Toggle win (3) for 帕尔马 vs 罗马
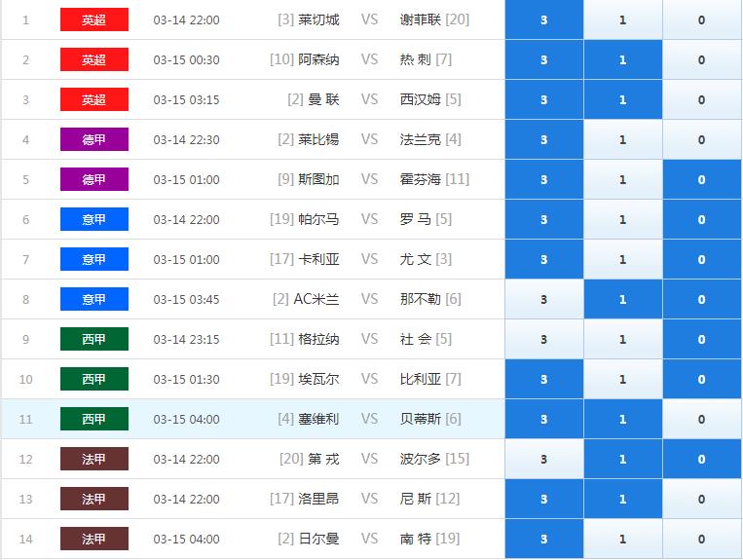743x560 pixels. click(544, 219)
